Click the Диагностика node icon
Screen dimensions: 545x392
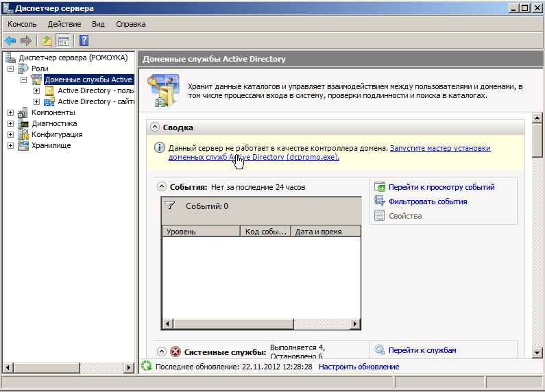pyautogui.click(x=23, y=124)
